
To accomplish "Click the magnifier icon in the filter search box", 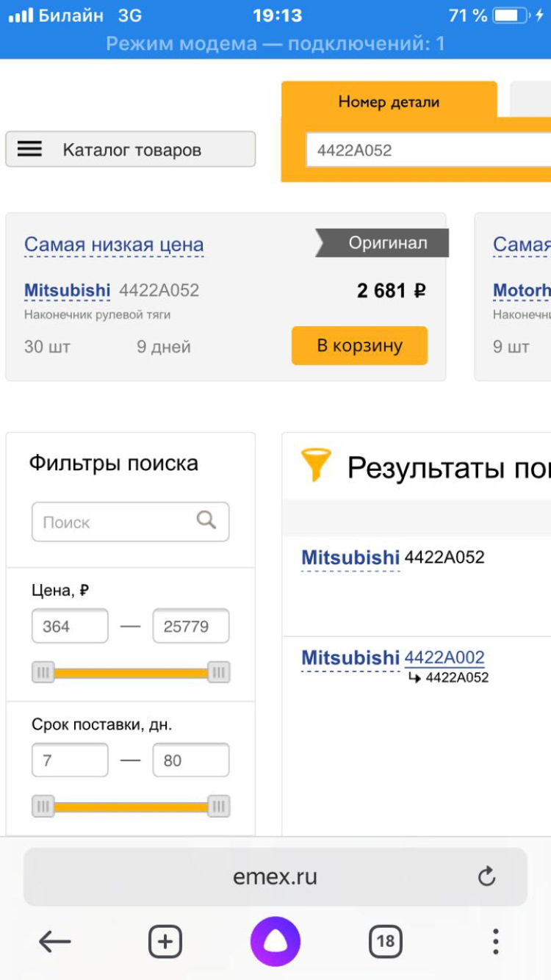I will coord(208,522).
